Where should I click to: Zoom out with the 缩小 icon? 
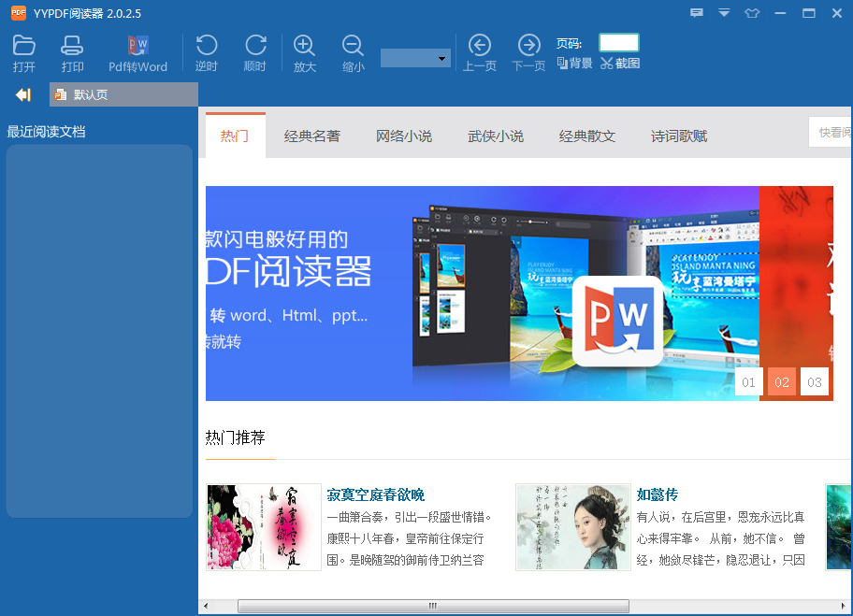tap(353, 53)
